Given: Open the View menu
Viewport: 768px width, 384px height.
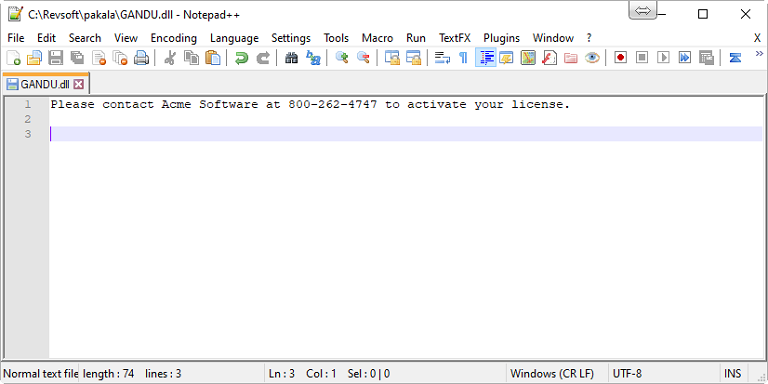Looking at the screenshot, I should (126, 38).
